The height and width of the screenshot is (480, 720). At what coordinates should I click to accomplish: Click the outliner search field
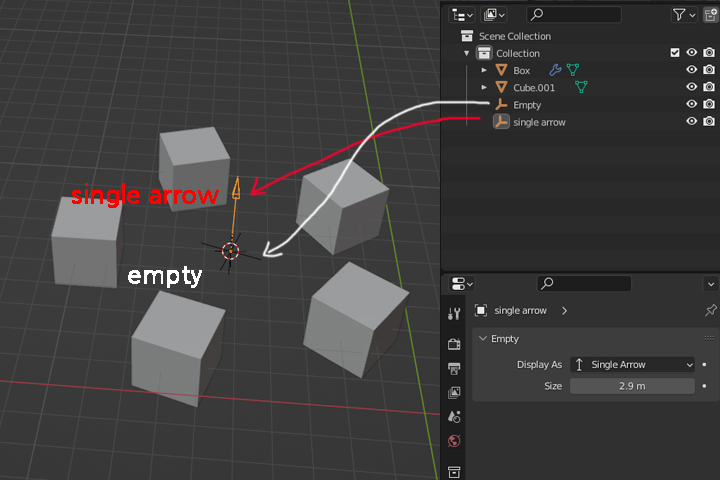574,15
